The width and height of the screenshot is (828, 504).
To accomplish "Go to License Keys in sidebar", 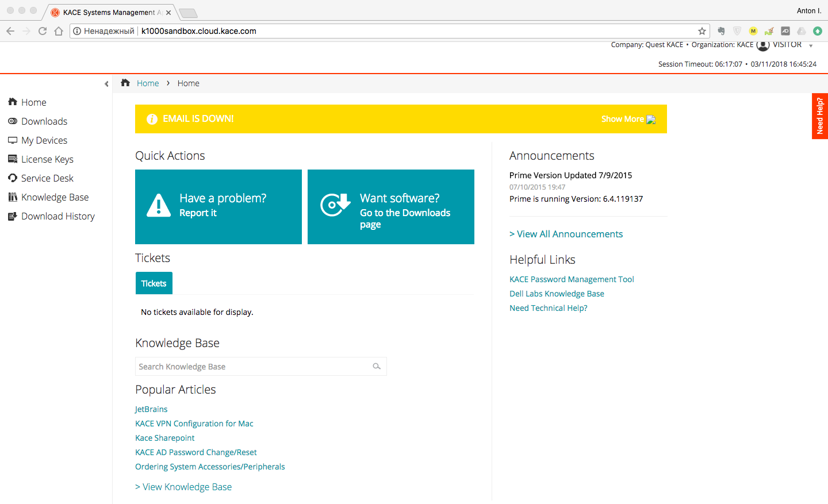I will pyautogui.click(x=47, y=159).
